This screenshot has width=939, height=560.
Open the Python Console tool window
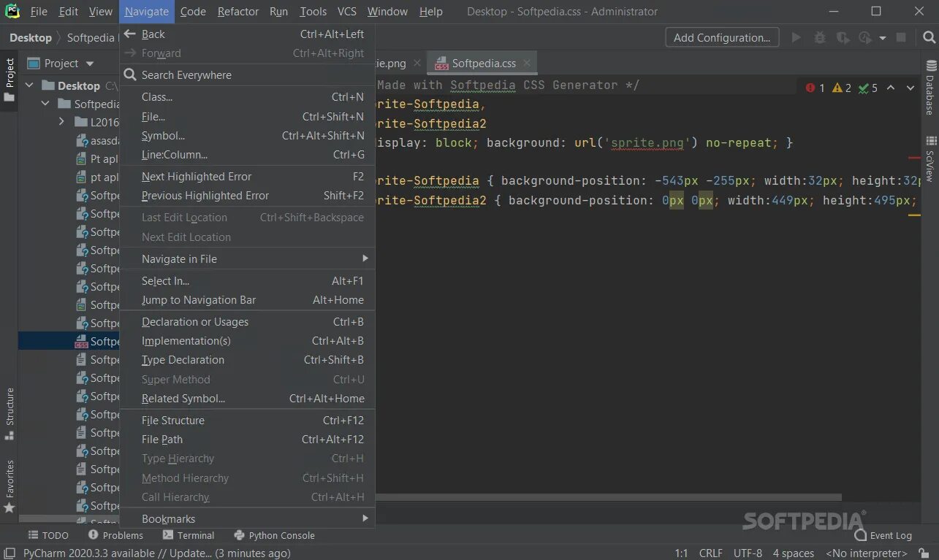click(x=274, y=535)
